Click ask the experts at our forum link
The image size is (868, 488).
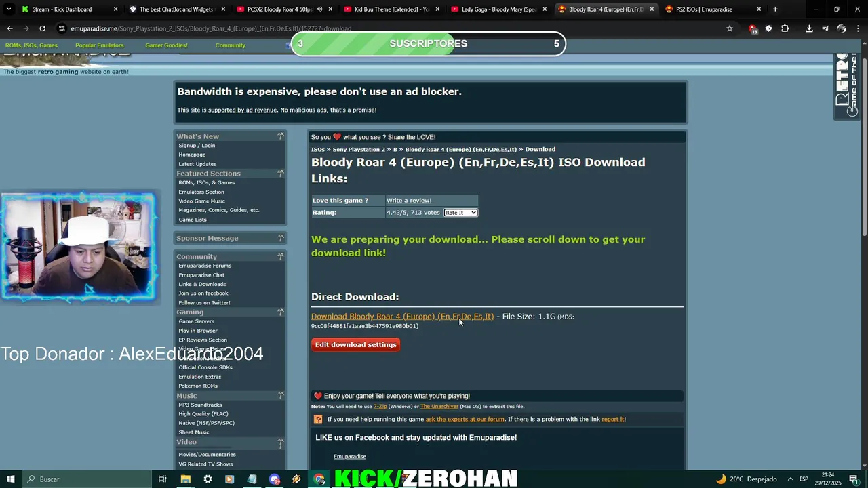coord(465,420)
